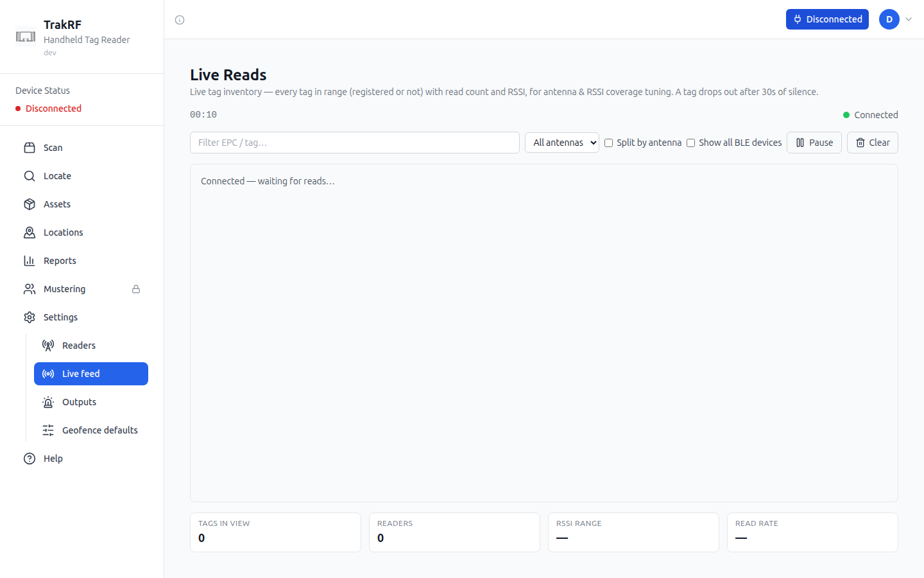Click the Help question mark icon
This screenshot has width=924, height=578.
point(30,459)
